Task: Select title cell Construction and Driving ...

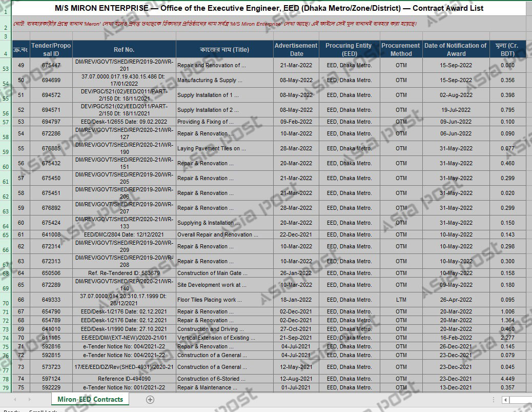Action: tap(224, 329)
